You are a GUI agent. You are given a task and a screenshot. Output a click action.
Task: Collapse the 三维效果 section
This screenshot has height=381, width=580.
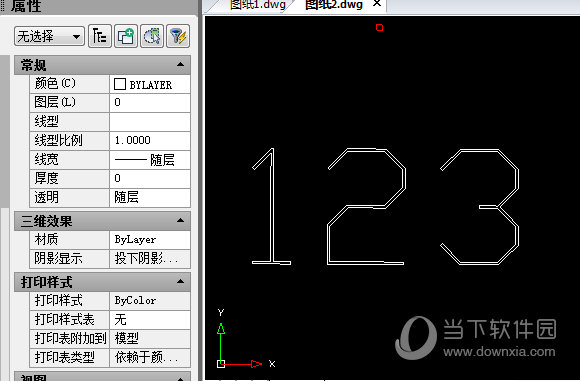180,220
